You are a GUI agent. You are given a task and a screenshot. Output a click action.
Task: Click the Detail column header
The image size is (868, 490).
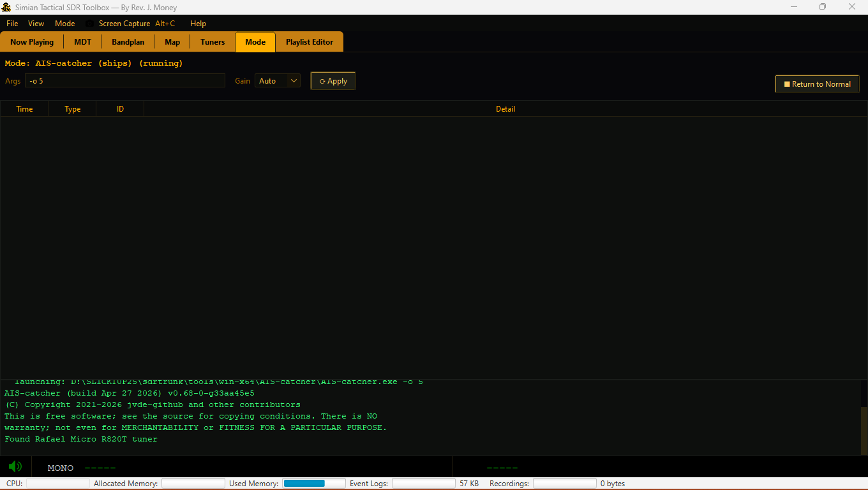pos(505,109)
